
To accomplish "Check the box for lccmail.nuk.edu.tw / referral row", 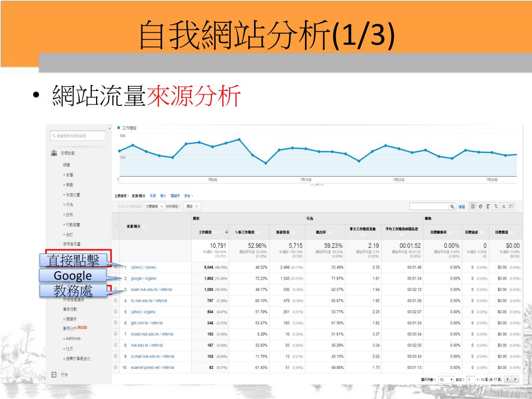I will coord(116,356).
